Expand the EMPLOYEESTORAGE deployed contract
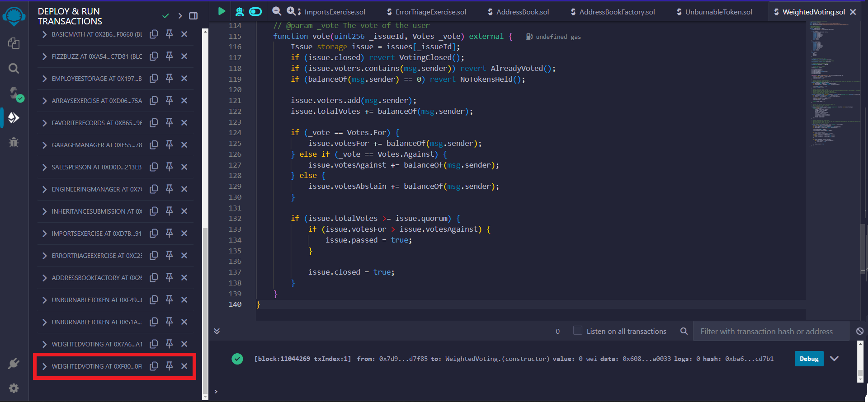Image resolution: width=868 pixels, height=402 pixels. tap(44, 79)
